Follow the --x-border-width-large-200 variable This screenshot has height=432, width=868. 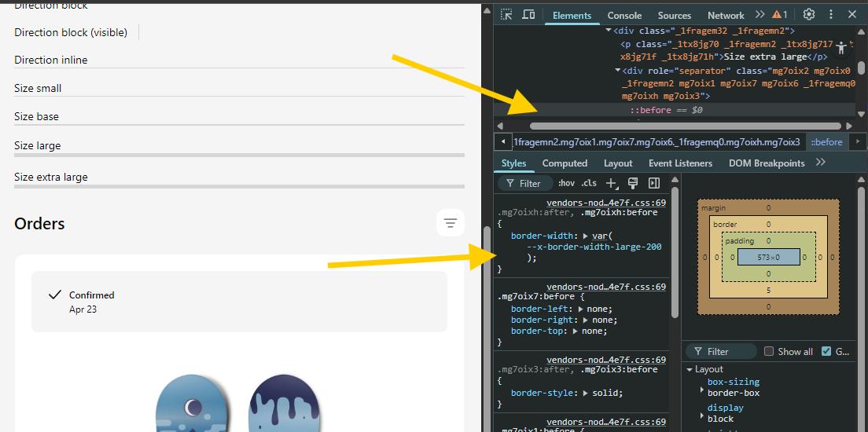594,247
